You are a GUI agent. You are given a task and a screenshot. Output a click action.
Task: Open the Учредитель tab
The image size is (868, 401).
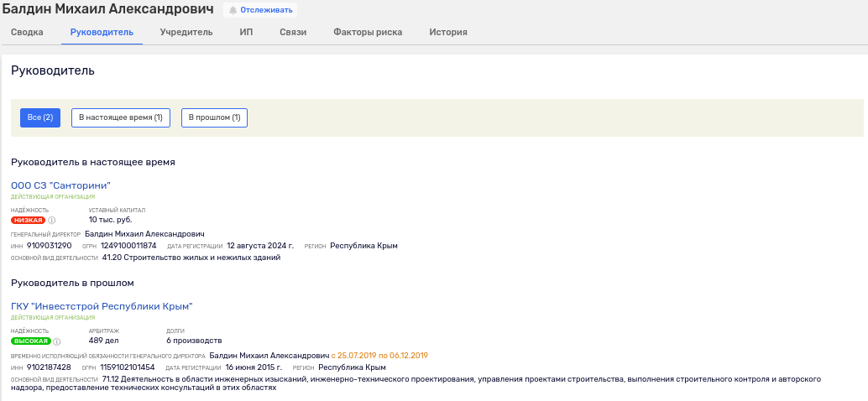[x=186, y=32]
